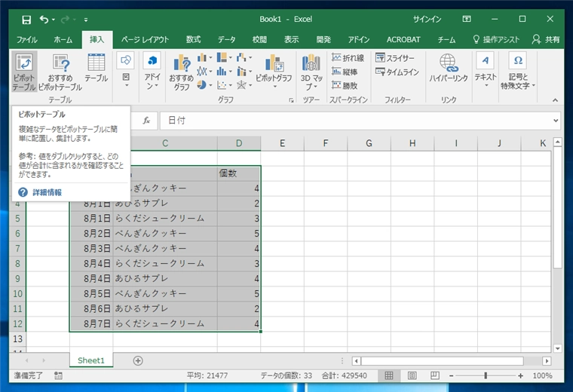Click the タイムライン (Timeline) button
Viewport: 573px width, 392px height.
pyautogui.click(x=397, y=72)
